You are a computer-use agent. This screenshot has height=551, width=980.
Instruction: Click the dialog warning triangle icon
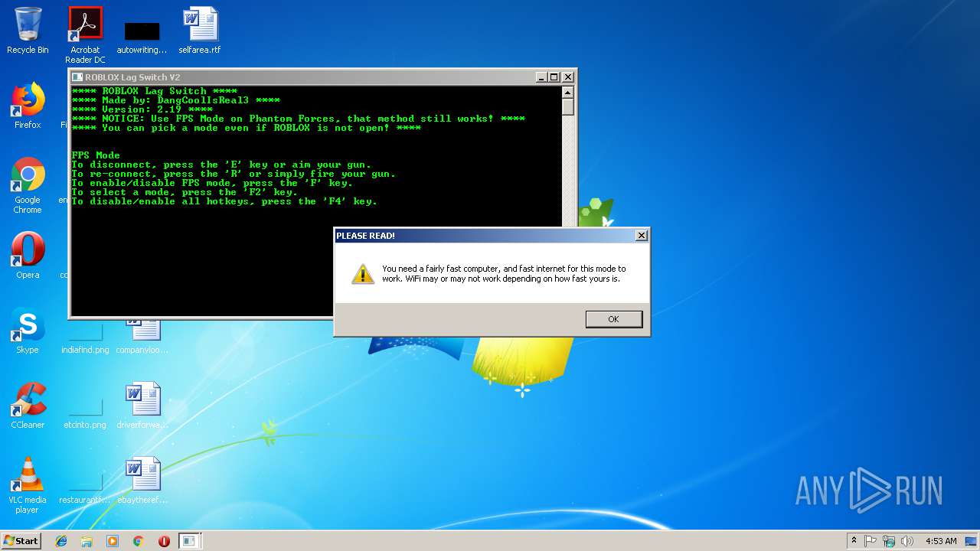(x=363, y=274)
